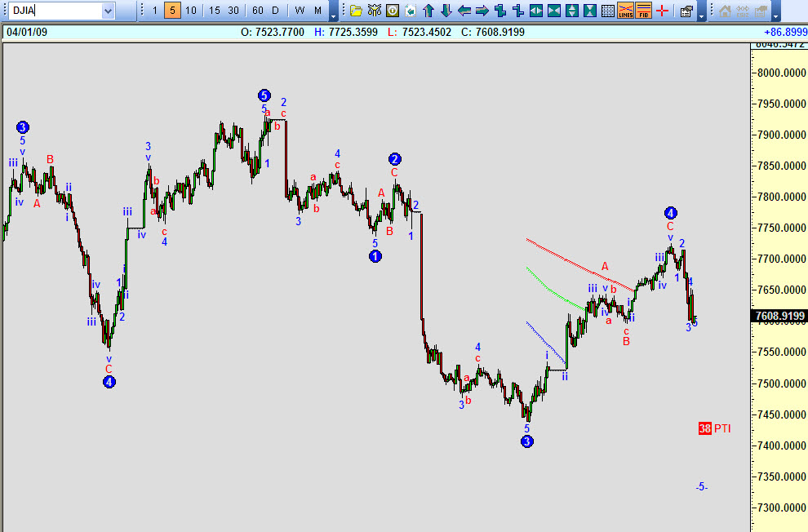Click into the DJIA symbol input field
This screenshot has height=532, width=808.
pyautogui.click(x=55, y=11)
